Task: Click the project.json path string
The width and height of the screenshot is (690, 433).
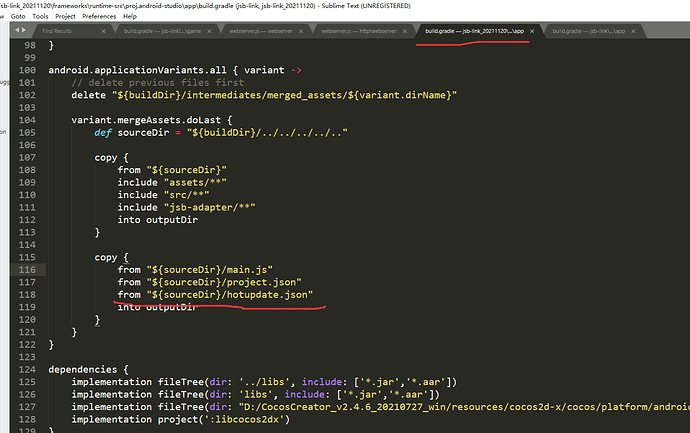Action: pyautogui.click(x=224, y=282)
